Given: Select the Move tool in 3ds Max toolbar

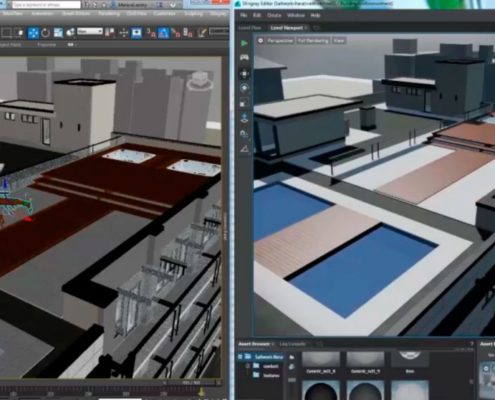Looking at the screenshot, I should pyautogui.click(x=33, y=33).
